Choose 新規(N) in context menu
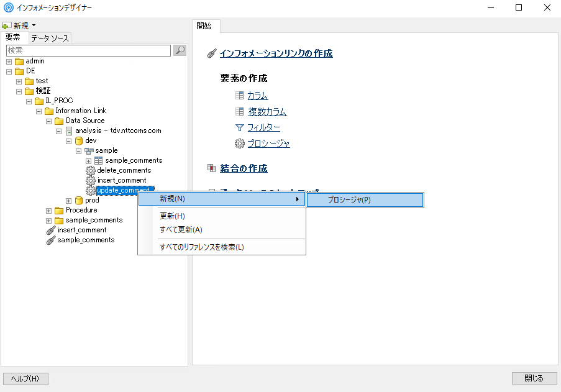Screen dimensions: 561x392 click(221, 199)
